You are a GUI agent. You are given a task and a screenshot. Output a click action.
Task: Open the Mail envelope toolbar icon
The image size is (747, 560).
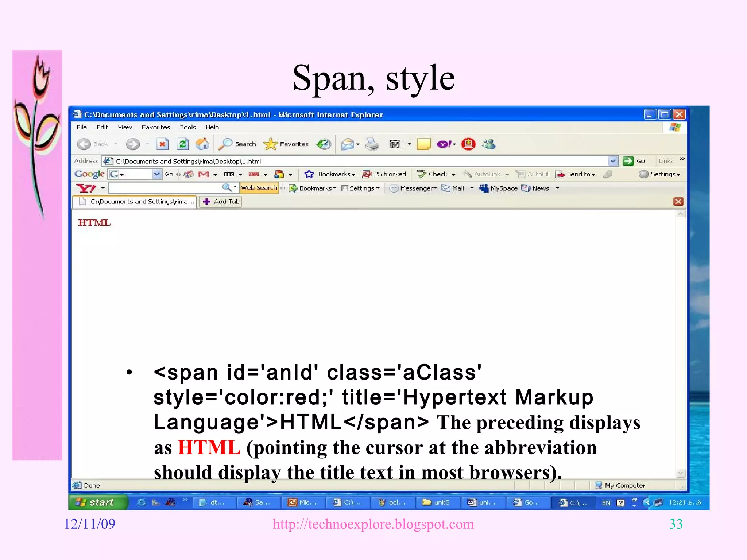[348, 144]
